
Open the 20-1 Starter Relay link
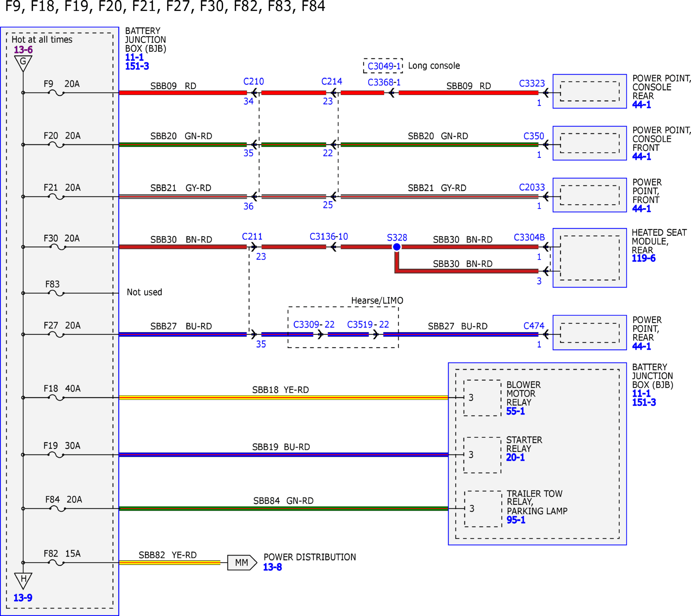515,457
